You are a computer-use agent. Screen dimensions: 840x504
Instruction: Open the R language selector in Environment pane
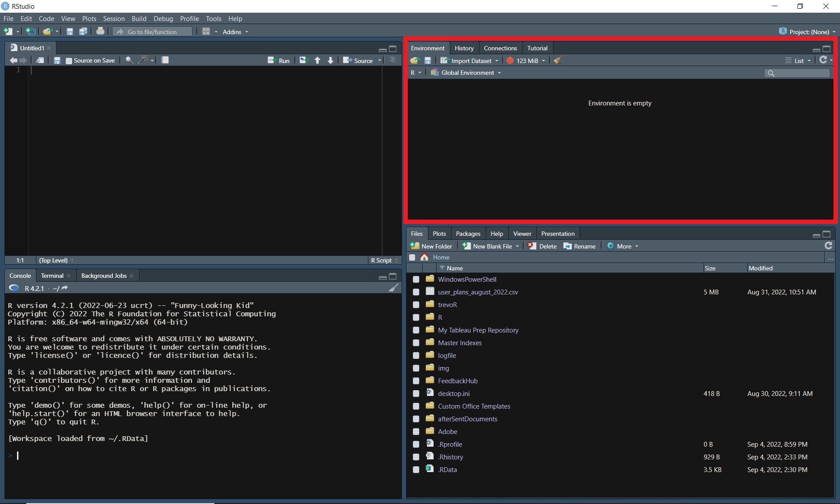coord(416,73)
